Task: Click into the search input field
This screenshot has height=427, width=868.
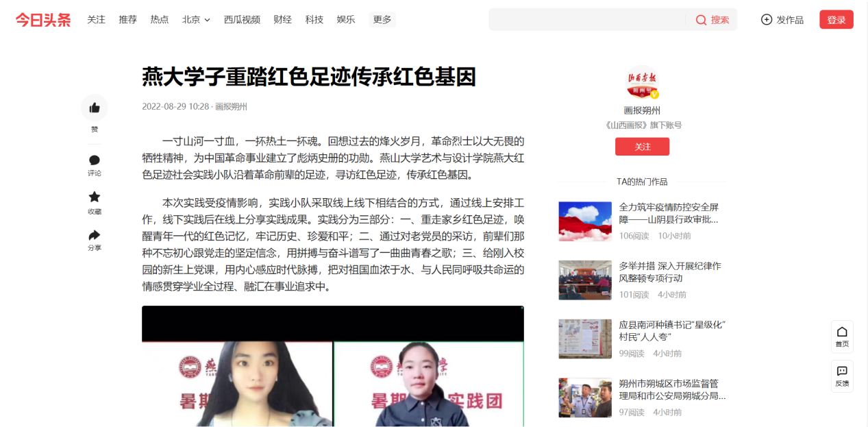Action: tap(587, 20)
